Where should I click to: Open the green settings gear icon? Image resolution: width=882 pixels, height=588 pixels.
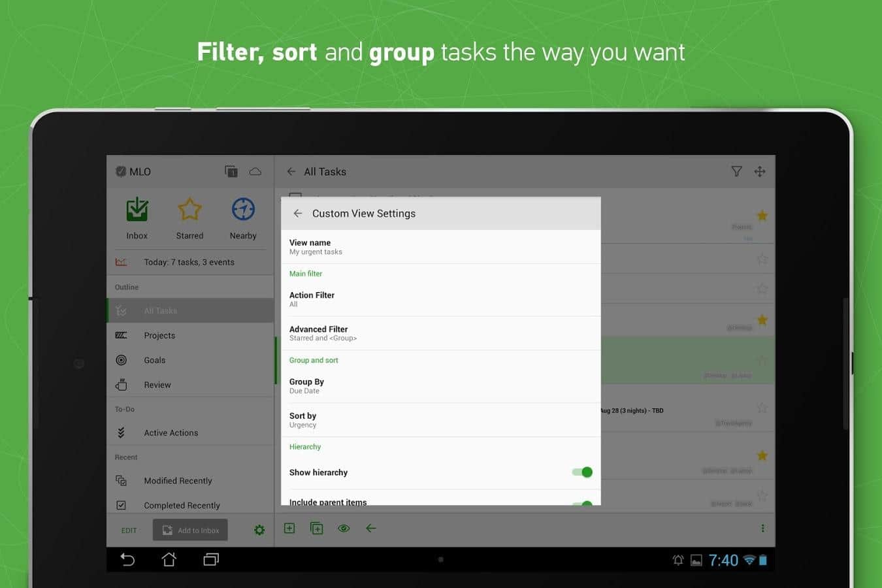pos(259,531)
